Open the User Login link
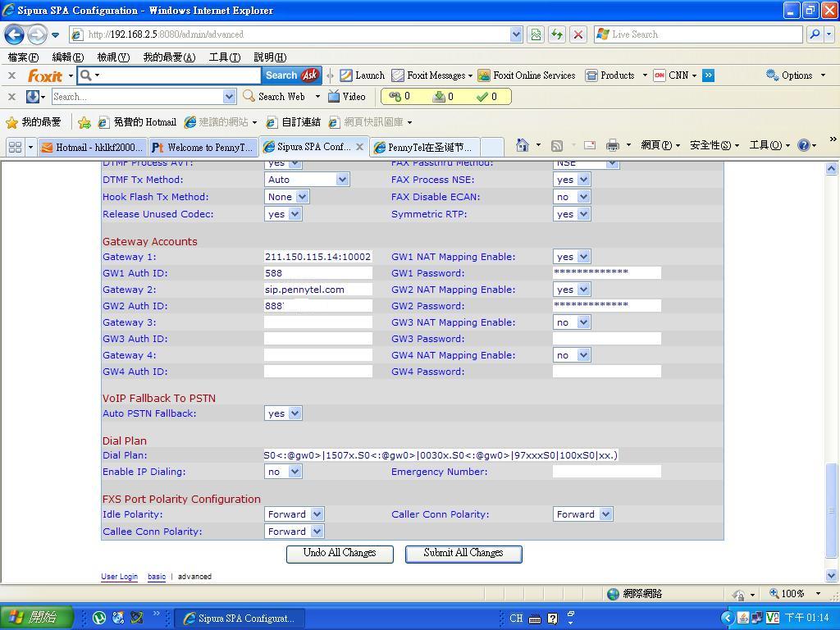 point(120,577)
